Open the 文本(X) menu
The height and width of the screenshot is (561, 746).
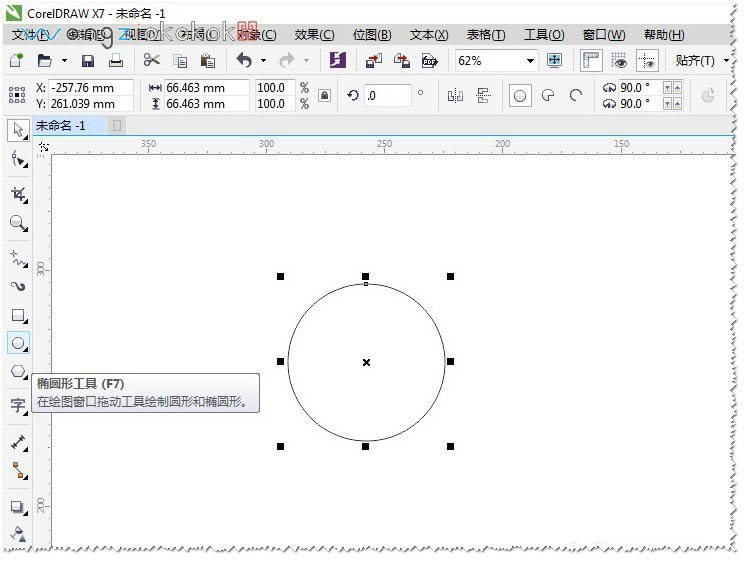[429, 35]
